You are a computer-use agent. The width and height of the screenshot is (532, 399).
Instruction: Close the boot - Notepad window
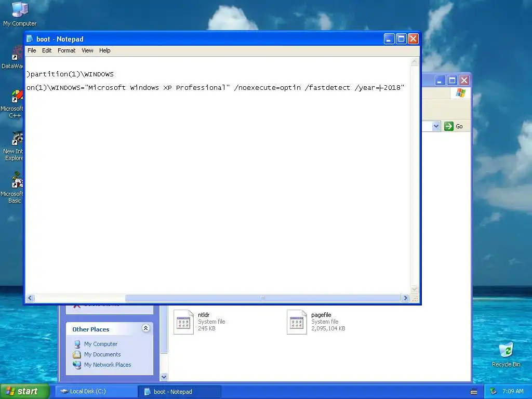click(413, 39)
